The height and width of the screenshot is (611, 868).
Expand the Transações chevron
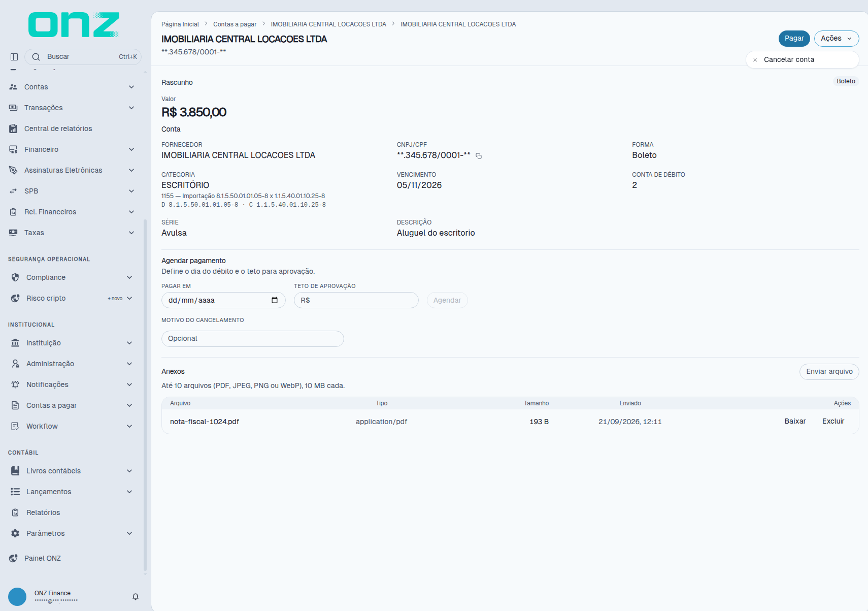click(131, 108)
